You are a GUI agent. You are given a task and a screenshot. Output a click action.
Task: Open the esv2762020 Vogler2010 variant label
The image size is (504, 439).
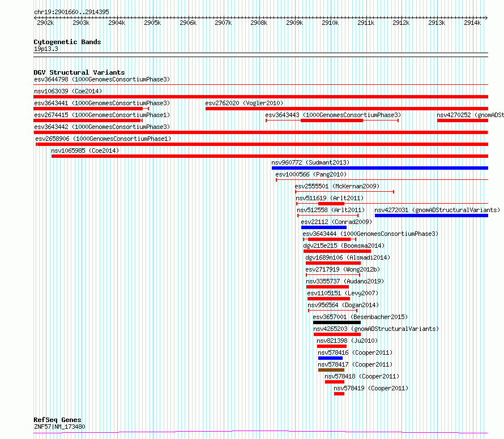click(244, 103)
